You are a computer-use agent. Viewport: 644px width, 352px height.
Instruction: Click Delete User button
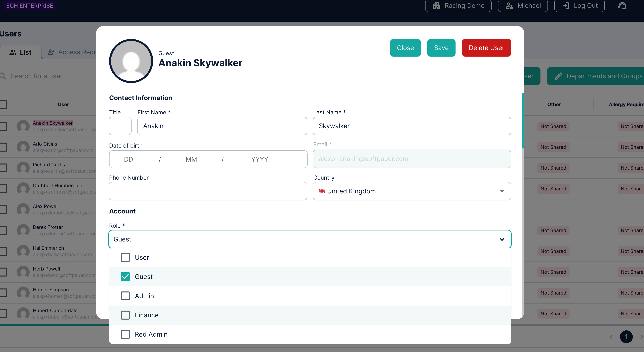pos(486,48)
